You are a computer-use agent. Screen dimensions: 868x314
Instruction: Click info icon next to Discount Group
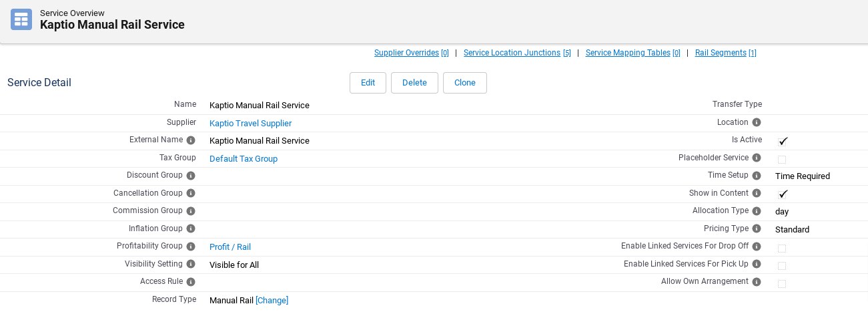191,176
